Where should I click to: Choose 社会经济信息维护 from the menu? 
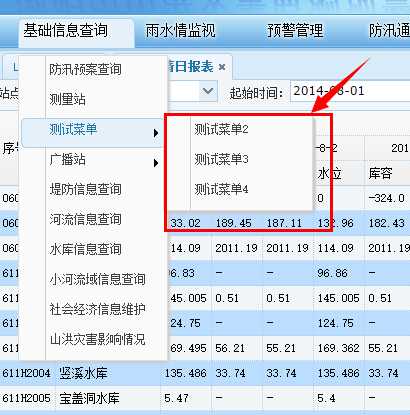[97, 309]
